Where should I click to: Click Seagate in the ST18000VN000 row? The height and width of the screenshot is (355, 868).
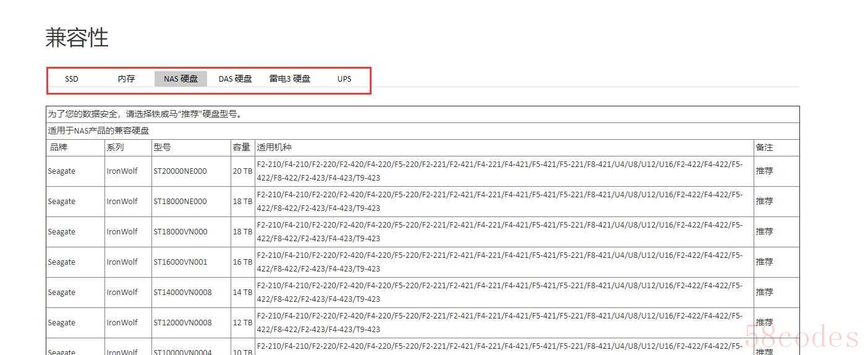click(61, 232)
